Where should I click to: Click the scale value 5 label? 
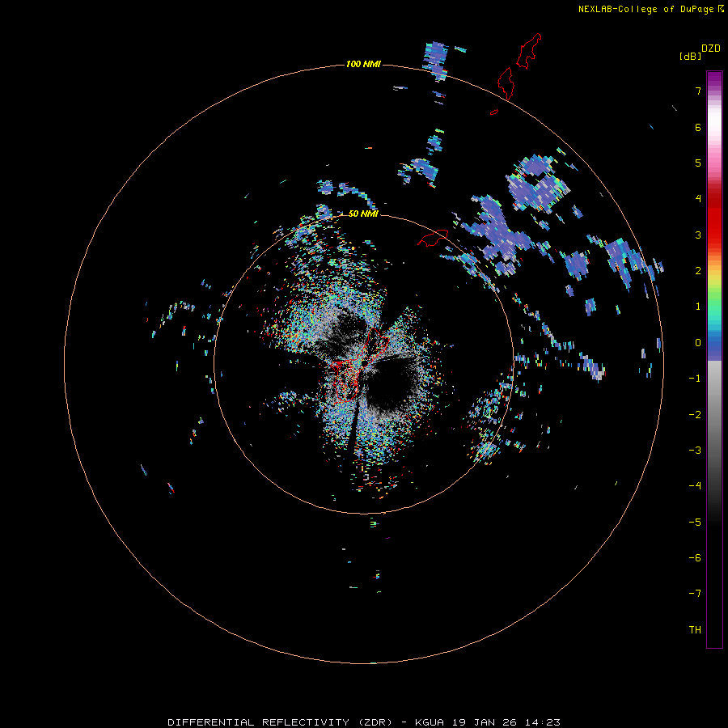(698, 163)
